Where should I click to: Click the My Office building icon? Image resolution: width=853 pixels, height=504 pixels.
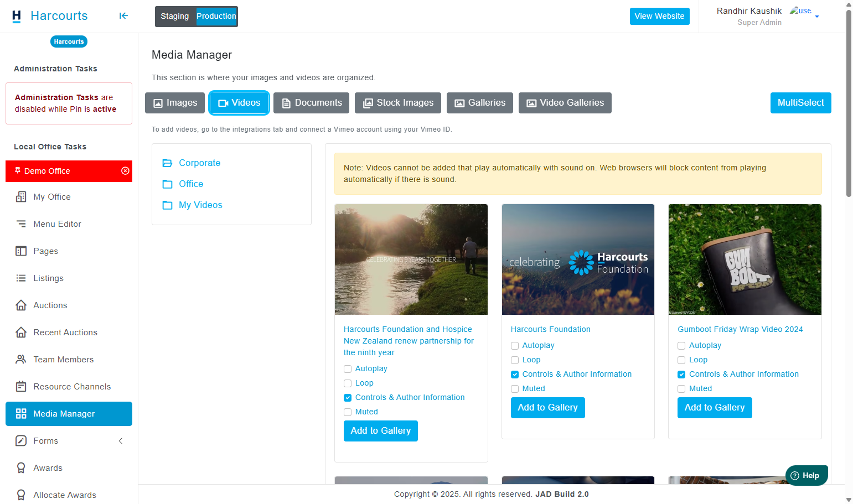[21, 197]
